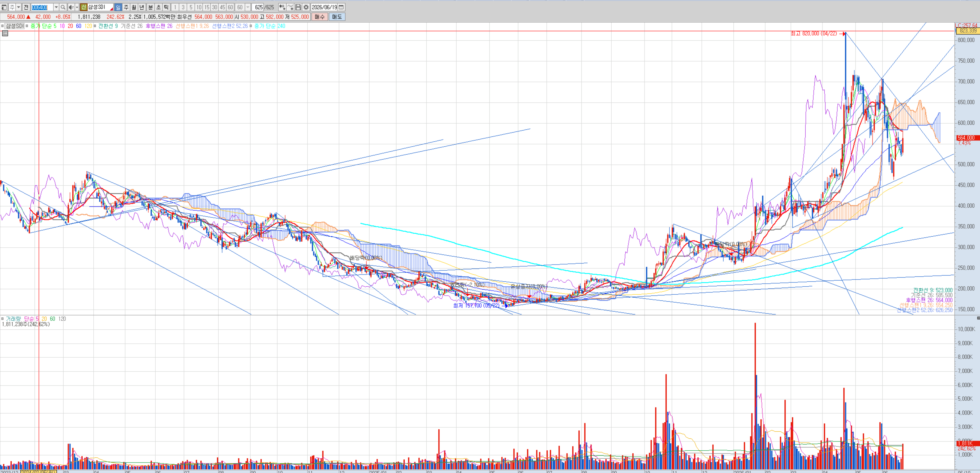Viewport: 980px width, 473px height.
Task: Select the 10 interval button
Action: coord(199,7)
